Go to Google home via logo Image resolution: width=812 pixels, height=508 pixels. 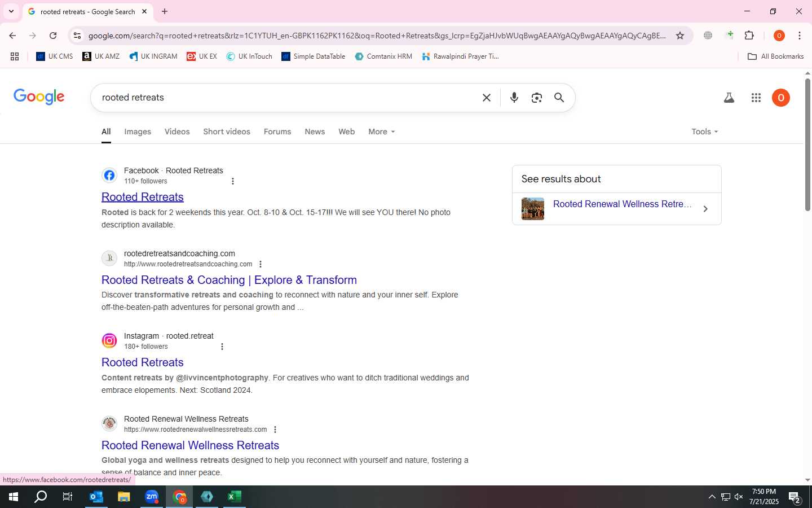pos(39,97)
